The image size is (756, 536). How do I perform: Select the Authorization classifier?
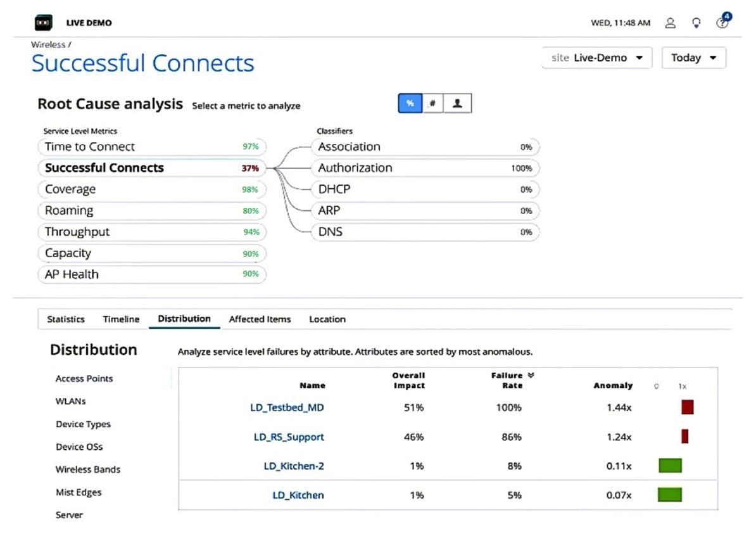click(x=425, y=168)
